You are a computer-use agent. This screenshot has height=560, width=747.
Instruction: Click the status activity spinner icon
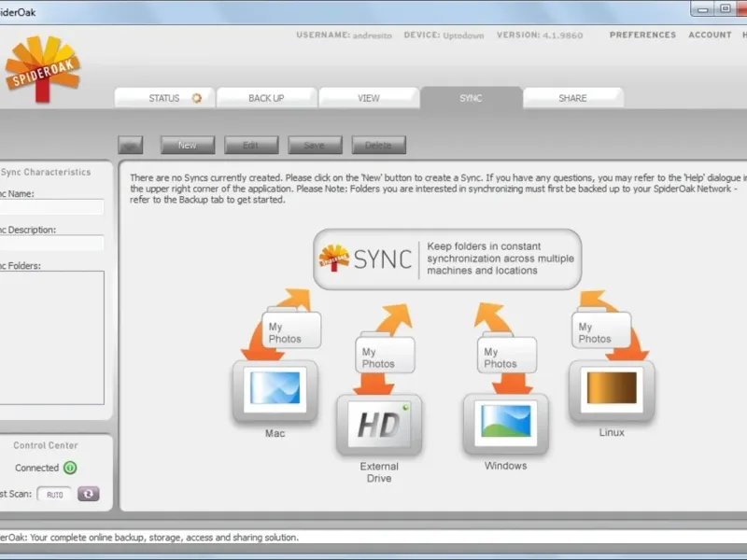pos(197,98)
